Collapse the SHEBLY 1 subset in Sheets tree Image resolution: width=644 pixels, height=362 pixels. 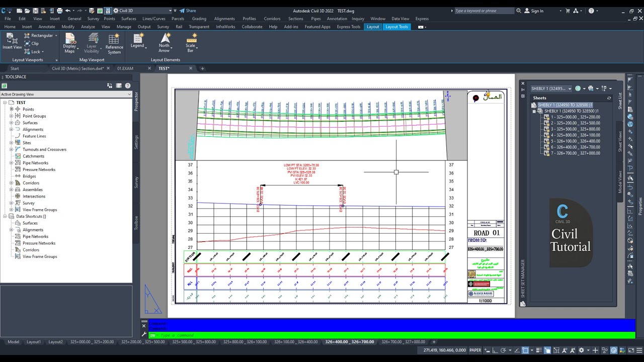(x=534, y=111)
